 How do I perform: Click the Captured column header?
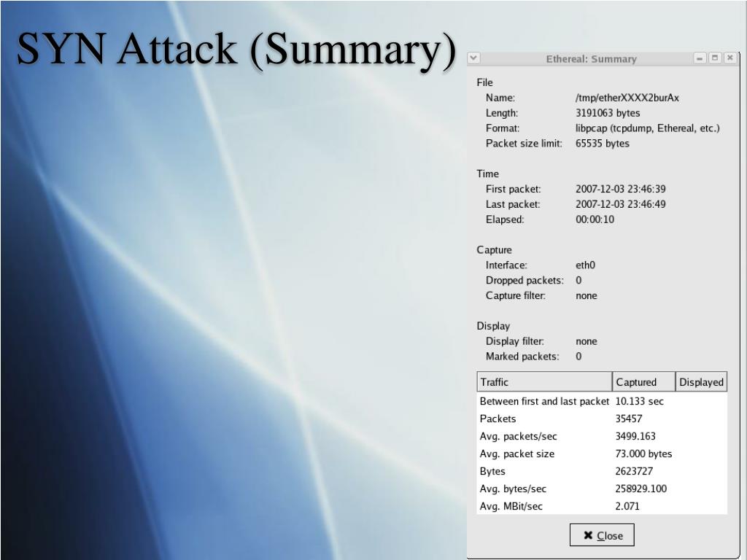click(x=643, y=382)
